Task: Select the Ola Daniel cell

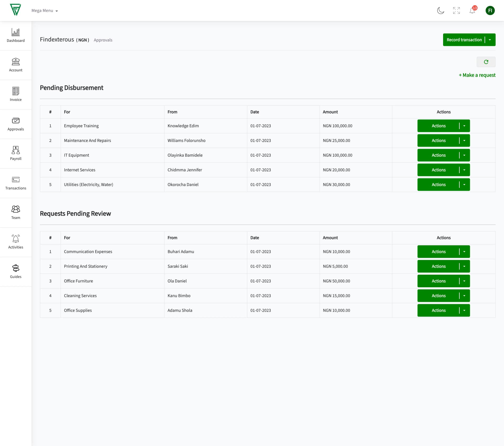Action: click(x=206, y=281)
